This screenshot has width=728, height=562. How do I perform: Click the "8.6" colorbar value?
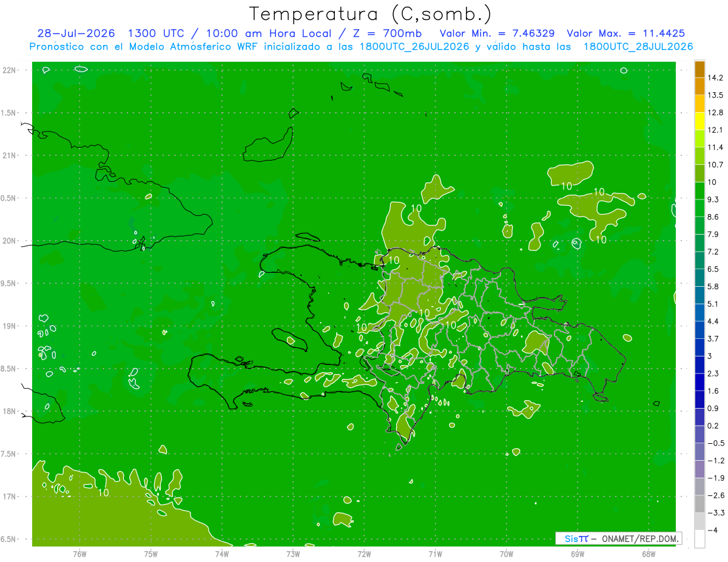pyautogui.click(x=713, y=216)
